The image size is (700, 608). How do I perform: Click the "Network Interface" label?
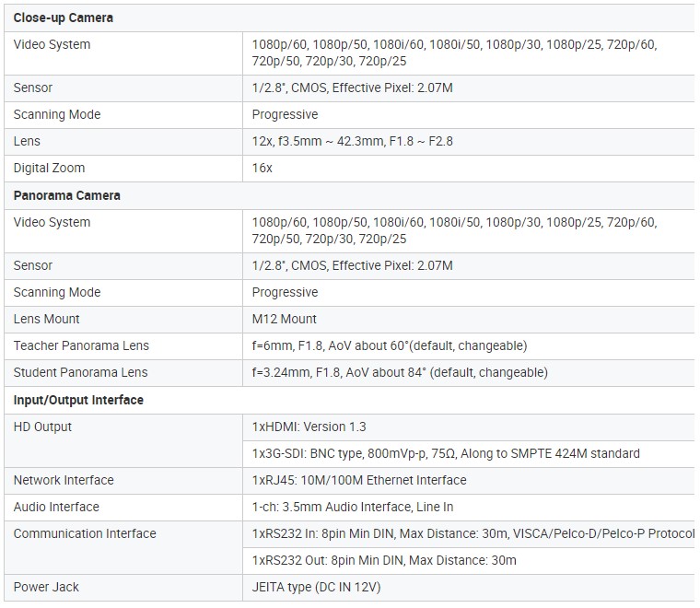click(64, 480)
